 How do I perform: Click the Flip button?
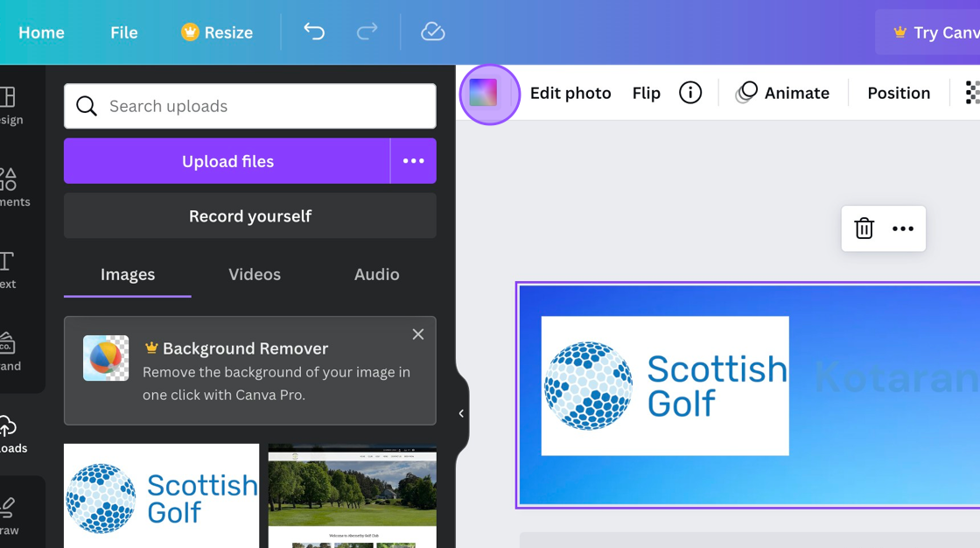coord(647,93)
